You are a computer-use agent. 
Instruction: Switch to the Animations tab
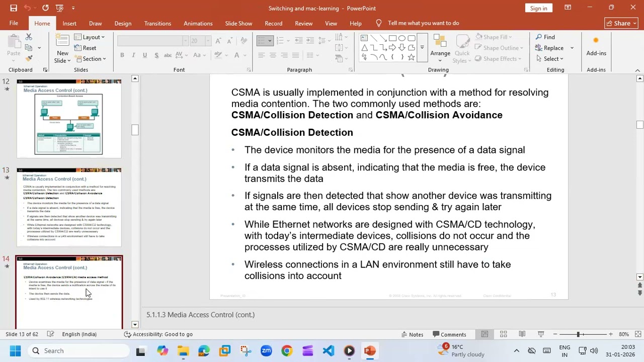click(198, 23)
